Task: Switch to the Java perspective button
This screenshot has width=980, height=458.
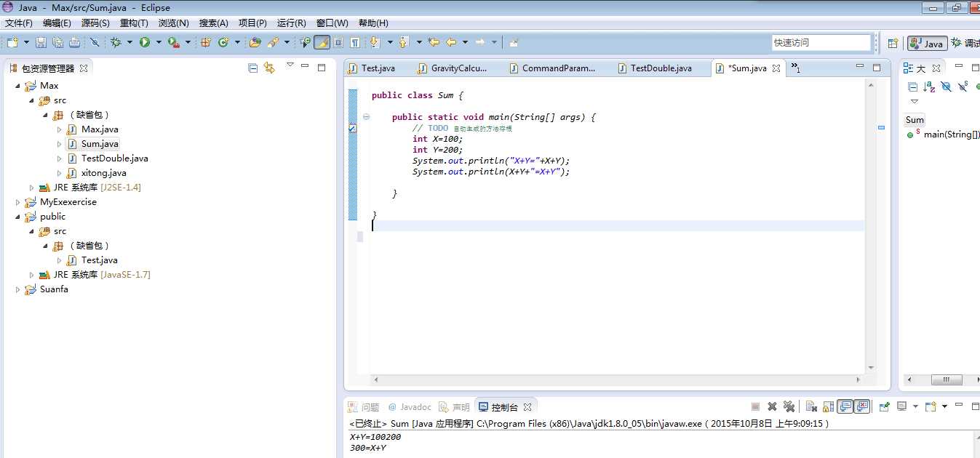Action: [x=927, y=44]
